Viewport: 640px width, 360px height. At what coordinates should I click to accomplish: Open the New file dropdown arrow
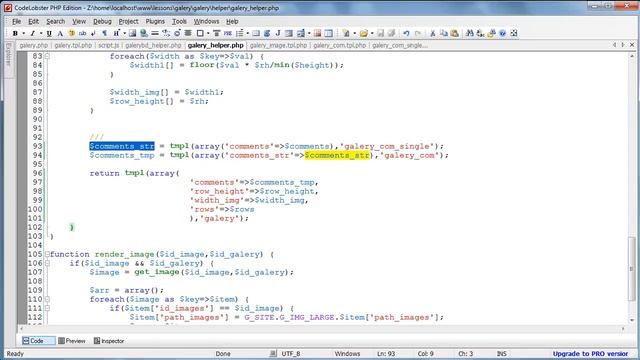click(355, 33)
